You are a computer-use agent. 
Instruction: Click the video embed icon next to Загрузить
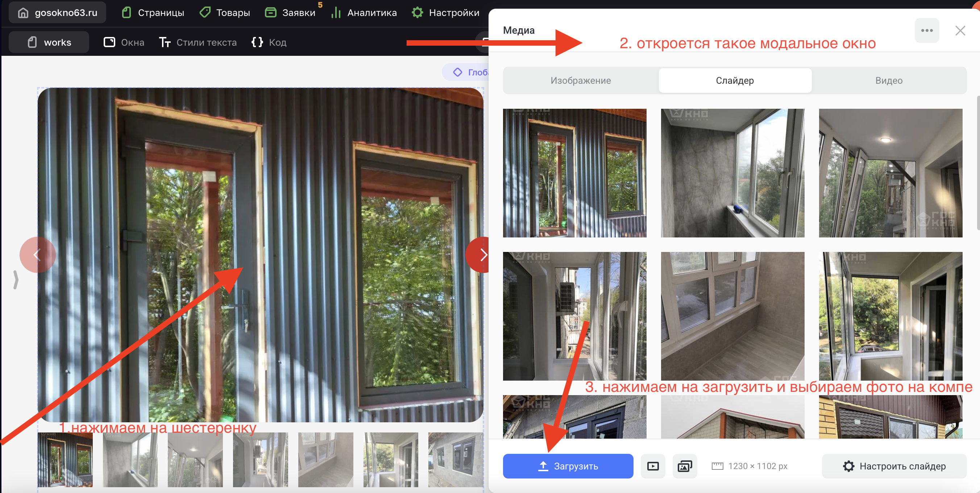(653, 466)
